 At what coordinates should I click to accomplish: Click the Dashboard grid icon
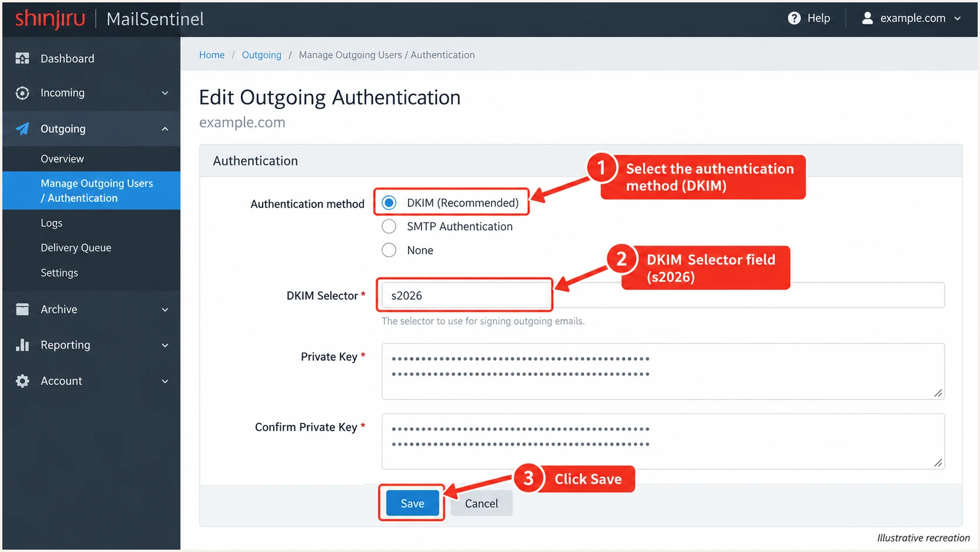click(22, 58)
